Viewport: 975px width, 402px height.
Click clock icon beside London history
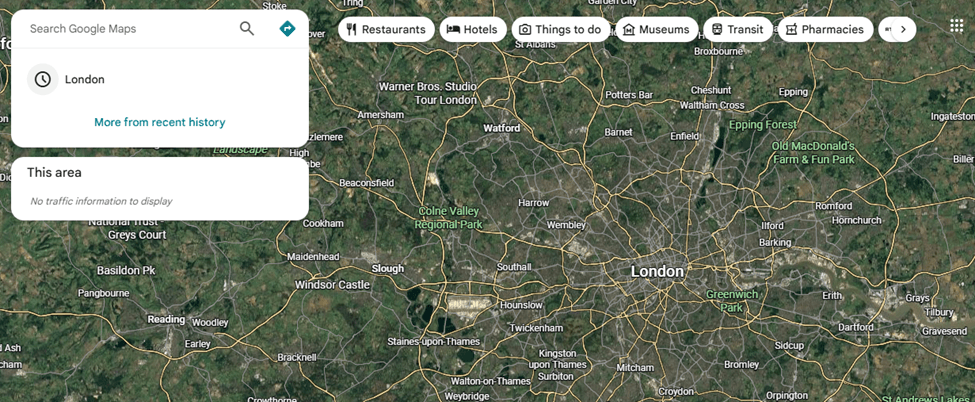pyautogui.click(x=42, y=80)
